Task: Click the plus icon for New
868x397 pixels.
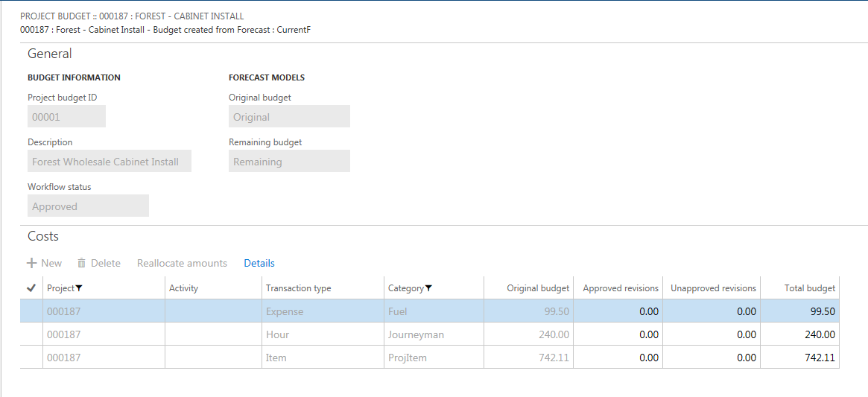Action: pos(32,263)
